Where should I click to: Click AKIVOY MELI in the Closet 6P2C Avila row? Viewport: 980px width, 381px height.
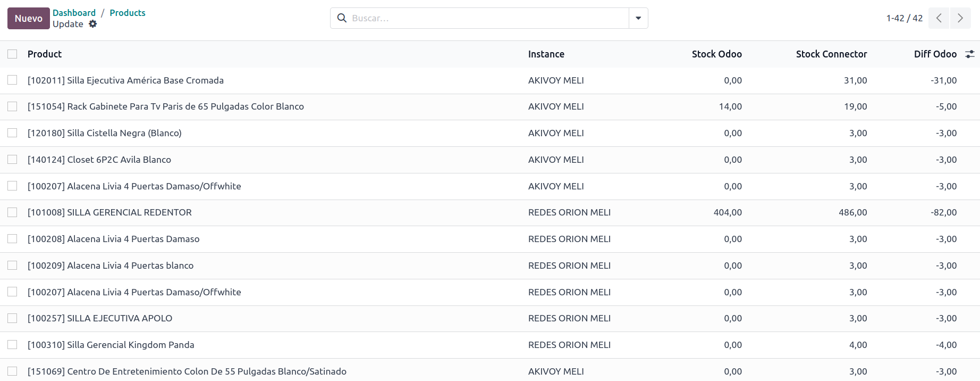pos(556,160)
